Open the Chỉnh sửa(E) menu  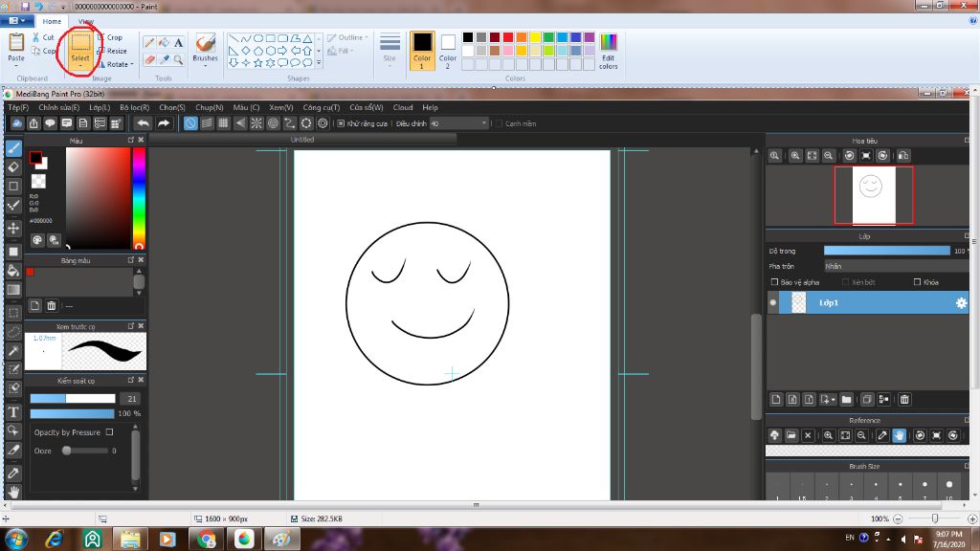click(x=58, y=107)
